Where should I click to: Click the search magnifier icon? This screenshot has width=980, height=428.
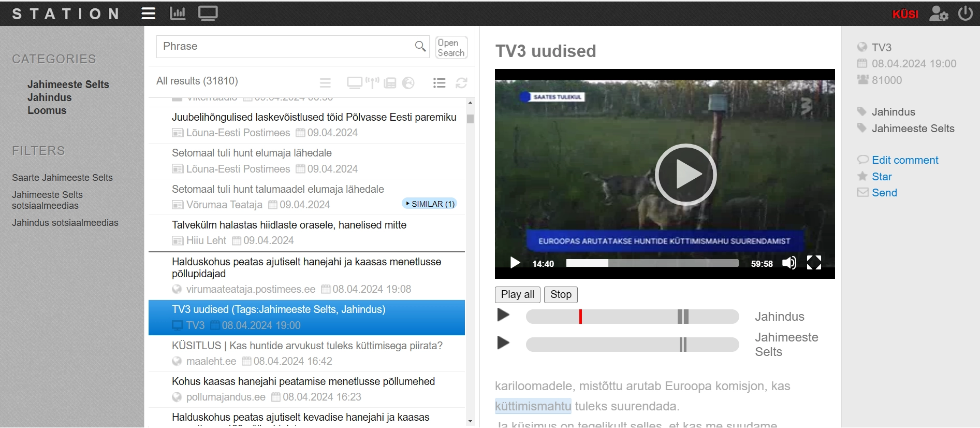(x=420, y=47)
